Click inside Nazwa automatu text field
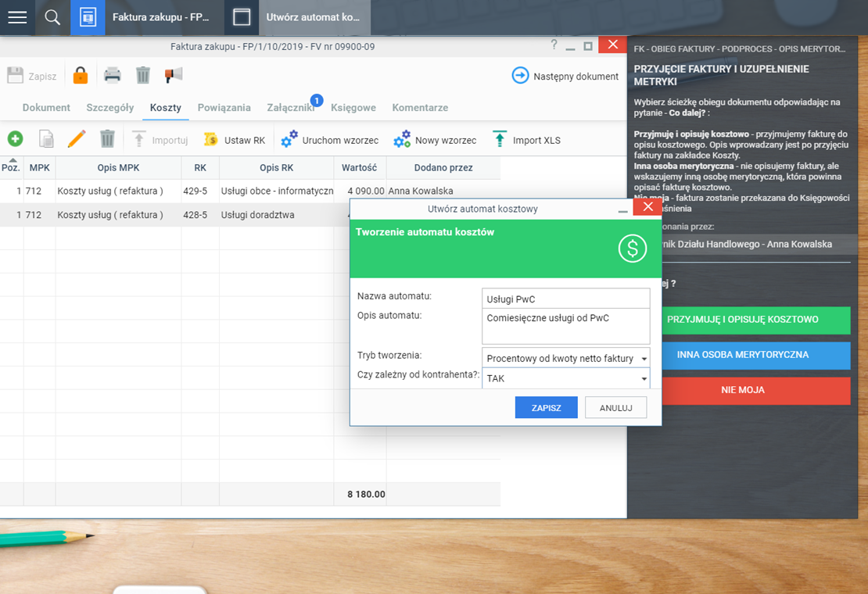The image size is (868, 594). pos(565,299)
